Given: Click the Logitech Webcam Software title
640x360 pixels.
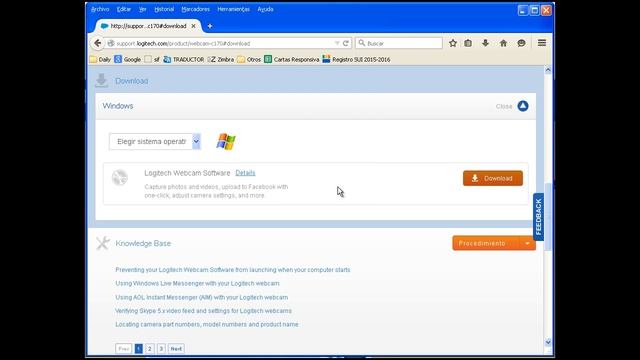Looking at the screenshot, I should (187, 173).
